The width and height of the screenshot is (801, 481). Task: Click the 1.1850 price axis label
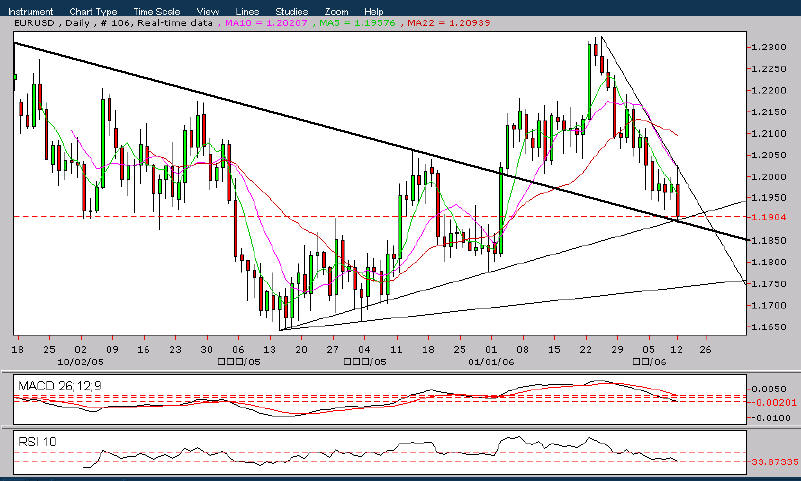[768, 240]
